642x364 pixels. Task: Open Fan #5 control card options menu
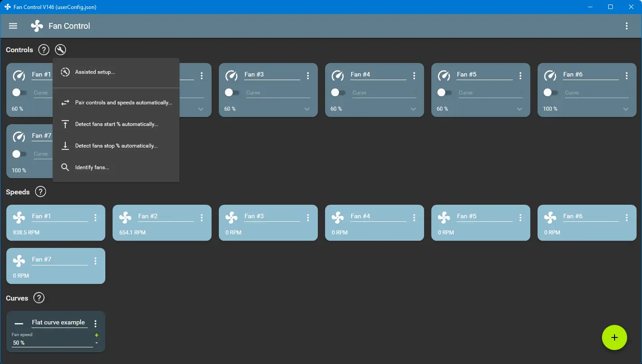tap(520, 76)
